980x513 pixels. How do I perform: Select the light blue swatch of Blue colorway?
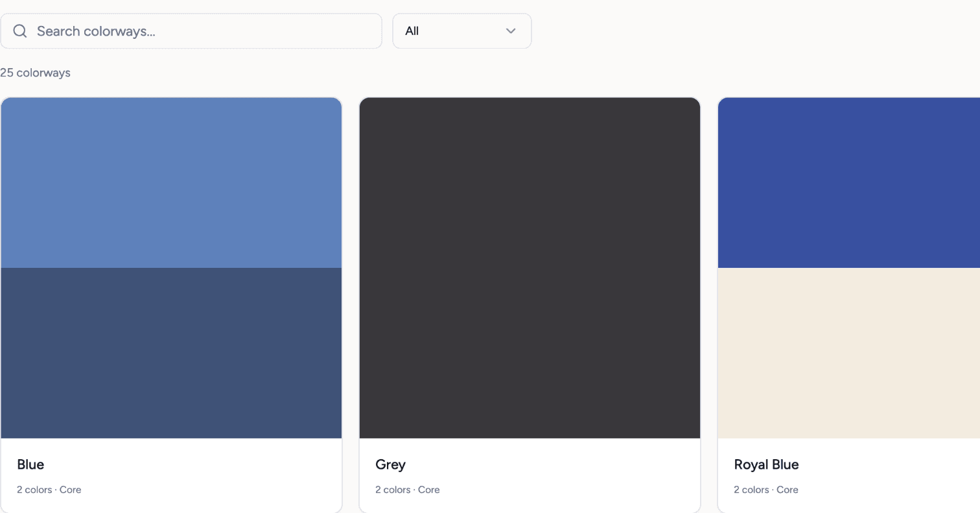tap(171, 183)
